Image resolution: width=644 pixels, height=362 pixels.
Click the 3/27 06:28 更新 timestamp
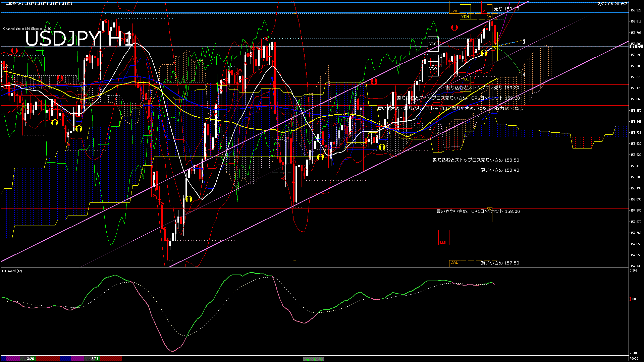pos(613,4)
